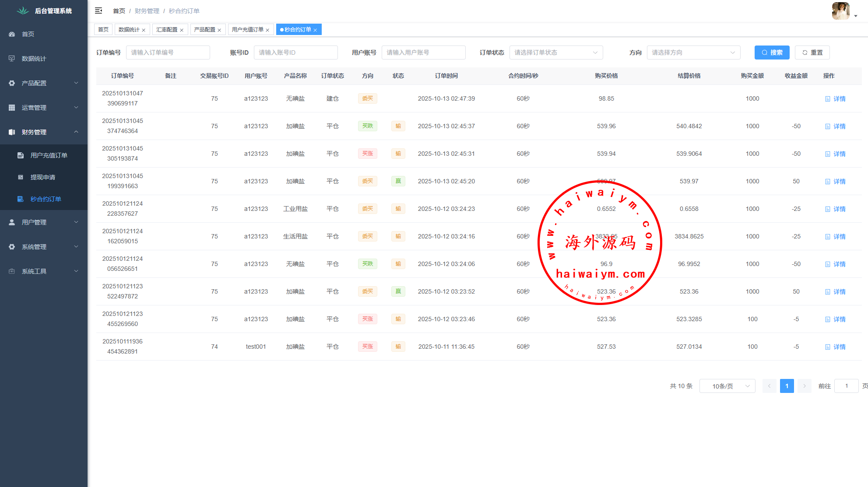868x487 pixels.
Task: Click the sidebar collapse hamburger icon
Action: [98, 11]
